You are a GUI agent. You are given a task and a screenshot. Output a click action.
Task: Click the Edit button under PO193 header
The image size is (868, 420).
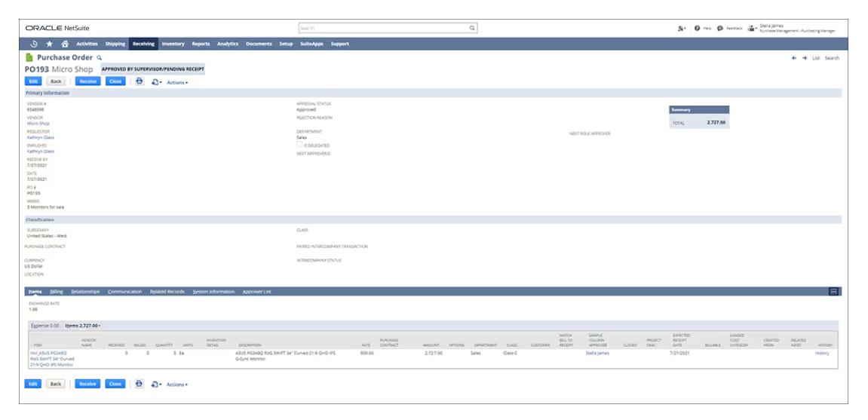[x=32, y=81]
